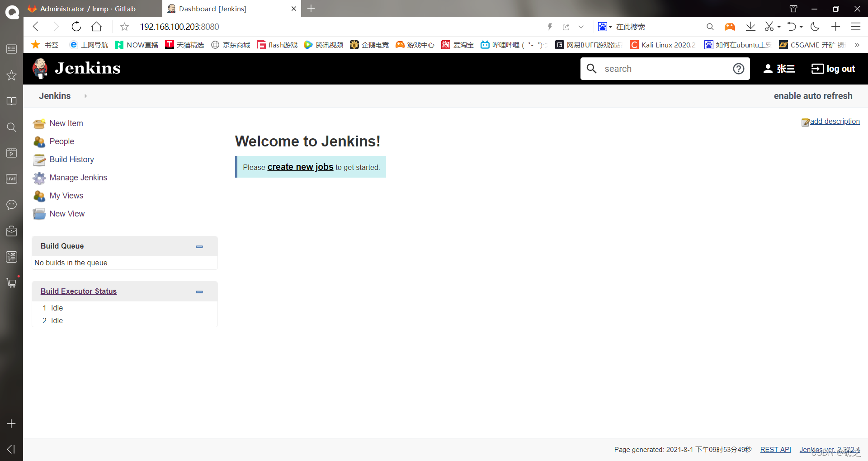Screen dimensions: 868x461
Task: Open the screenshot tool dropdown arrow
Action: (779, 27)
